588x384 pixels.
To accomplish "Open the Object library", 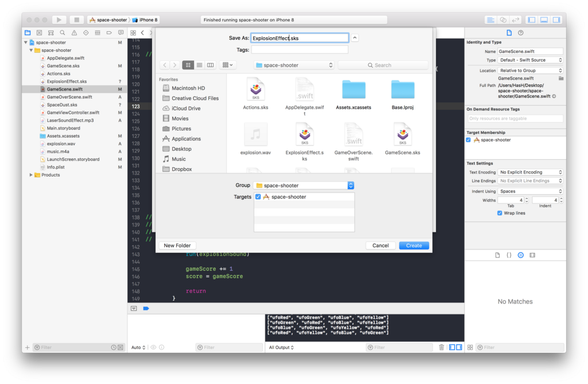I will (520, 255).
